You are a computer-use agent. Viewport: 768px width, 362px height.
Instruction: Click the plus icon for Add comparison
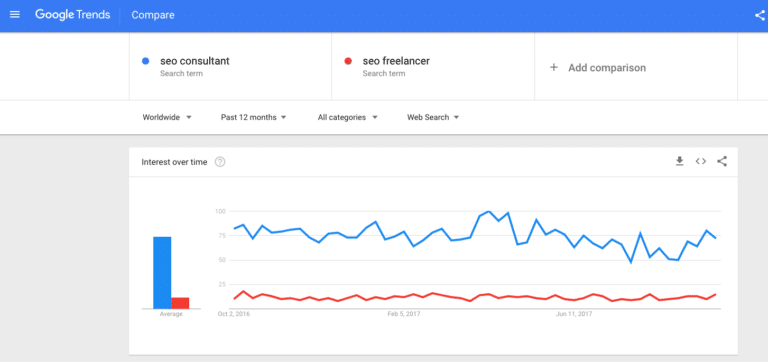pos(553,68)
